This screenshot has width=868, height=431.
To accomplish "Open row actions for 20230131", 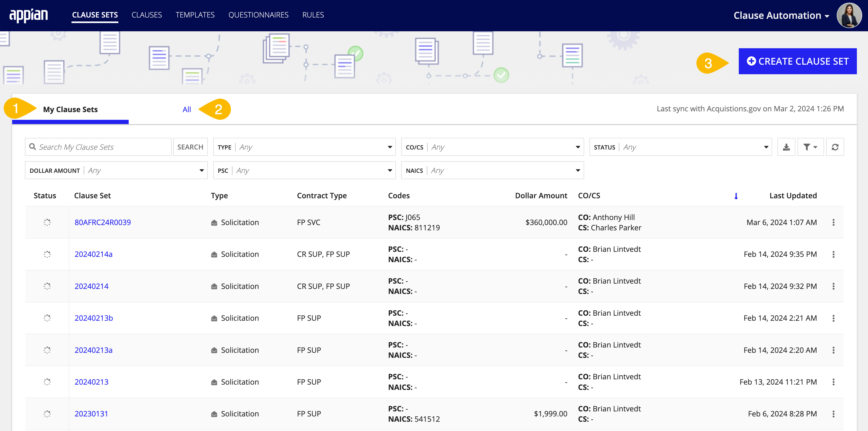I will (x=833, y=414).
